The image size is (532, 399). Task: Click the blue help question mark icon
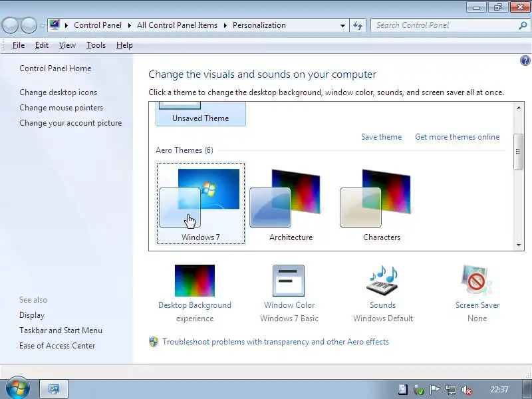[525, 61]
